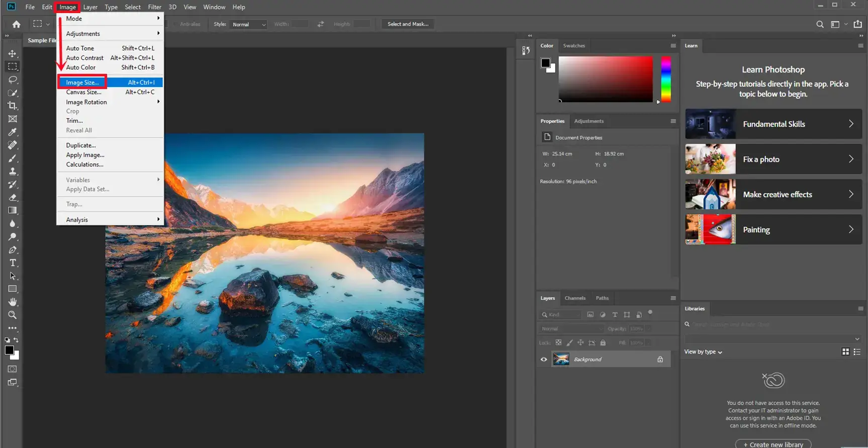Open the Painting tutorial
868x448 pixels.
[x=774, y=229]
